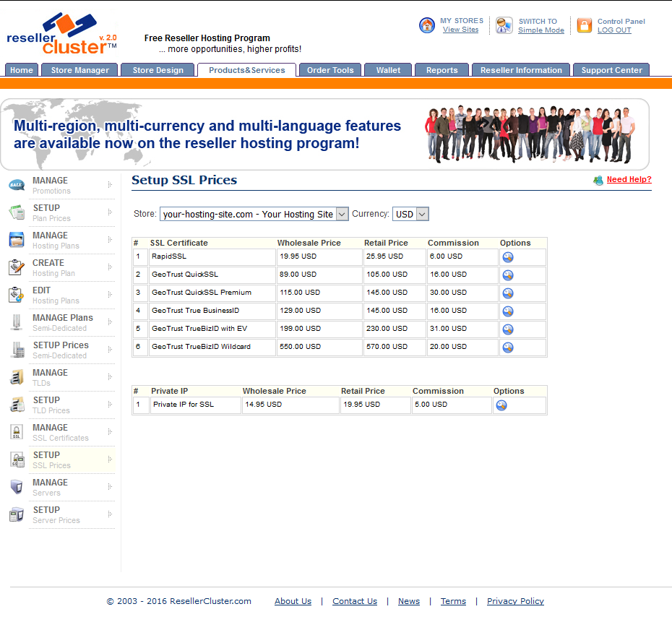Click the multi-region features banner
The image size is (672, 617).
pos(324,134)
